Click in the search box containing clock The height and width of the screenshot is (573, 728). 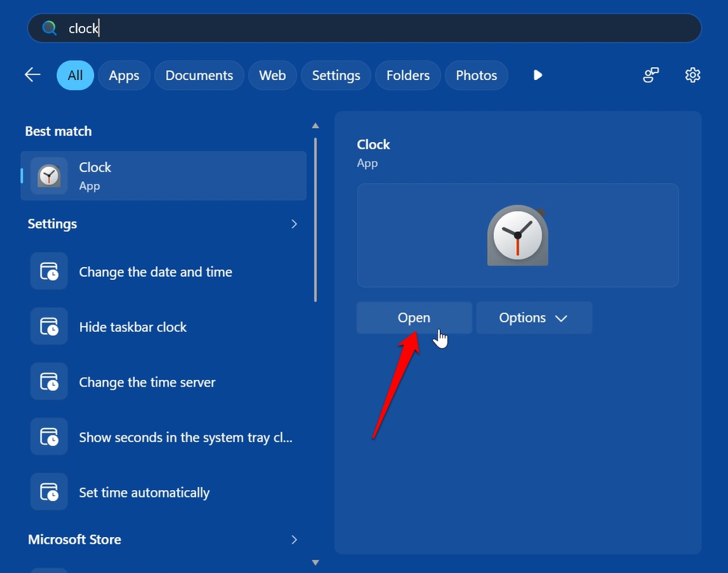[364, 28]
